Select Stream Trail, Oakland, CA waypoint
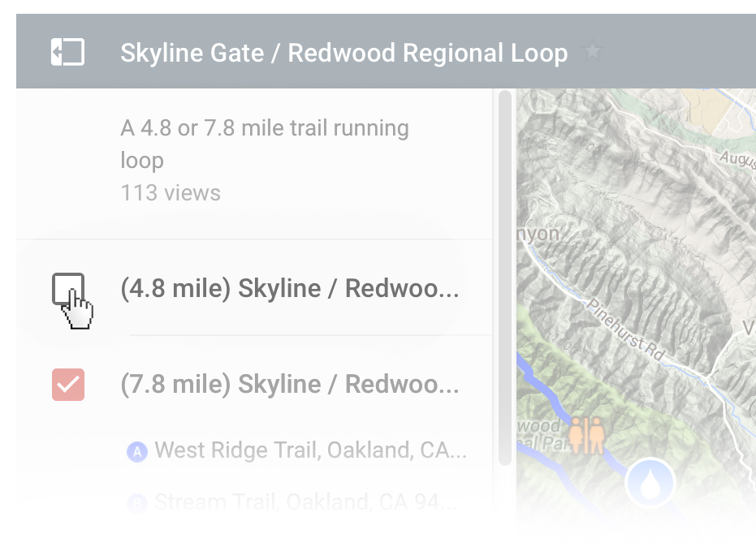756x547 pixels. click(305, 502)
